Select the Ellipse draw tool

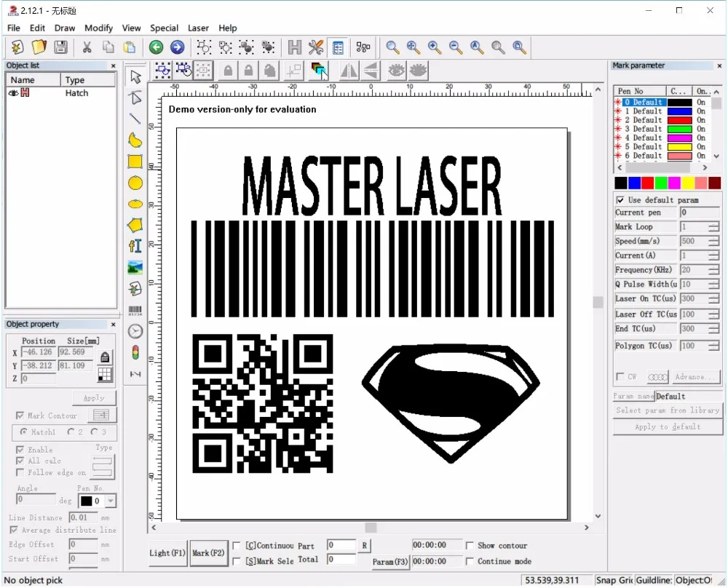(x=135, y=204)
